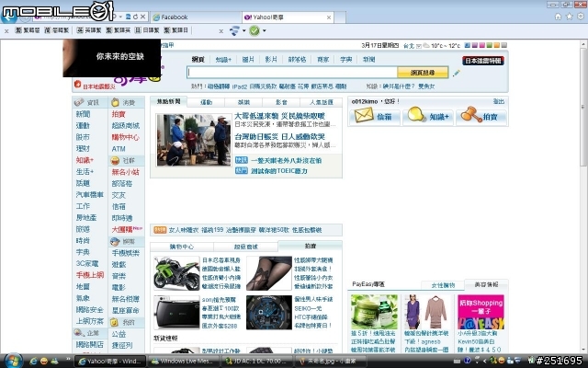Screen dimensions: 588x368
Task: Select the 圖片 search category tab
Action: click(248, 59)
